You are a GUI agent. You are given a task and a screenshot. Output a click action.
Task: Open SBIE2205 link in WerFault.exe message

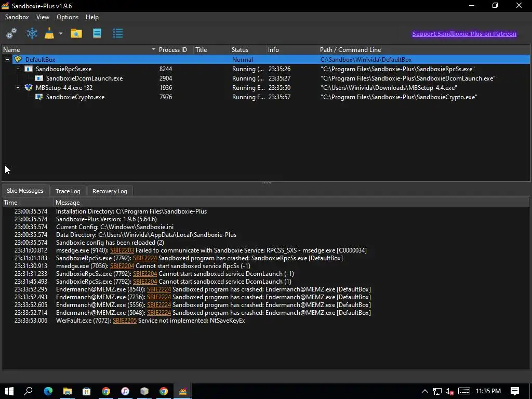(125, 321)
